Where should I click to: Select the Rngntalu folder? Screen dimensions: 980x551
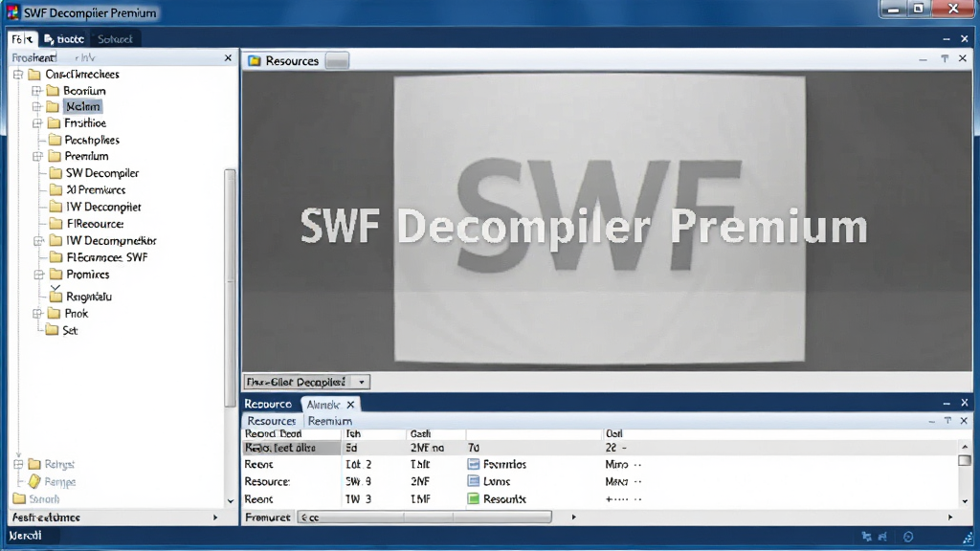tap(89, 297)
